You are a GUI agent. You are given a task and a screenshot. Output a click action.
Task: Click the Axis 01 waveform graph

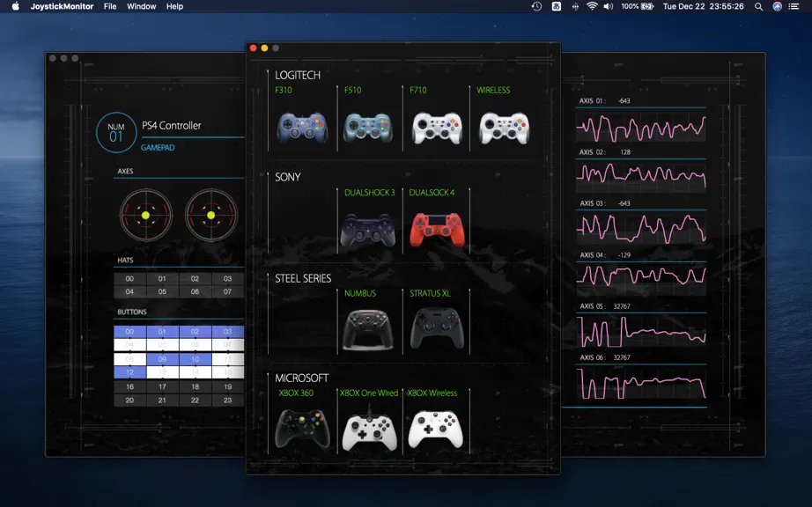(x=640, y=128)
